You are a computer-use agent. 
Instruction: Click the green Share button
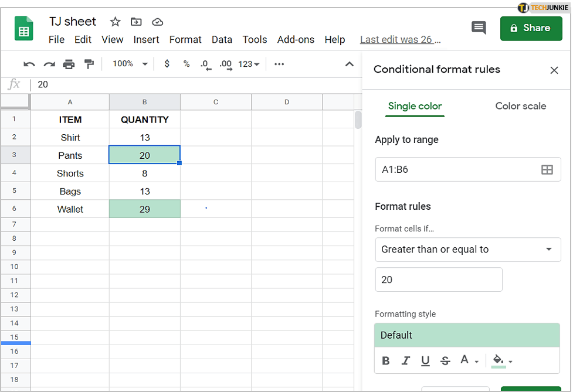coord(530,28)
